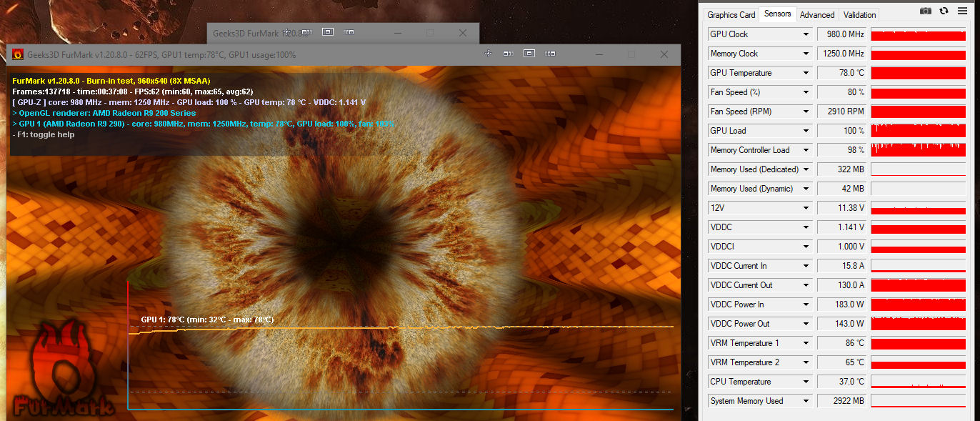This screenshot has height=421, width=980.
Task: Click the FurMark flame icon in burn-in title bar
Action: click(18, 54)
